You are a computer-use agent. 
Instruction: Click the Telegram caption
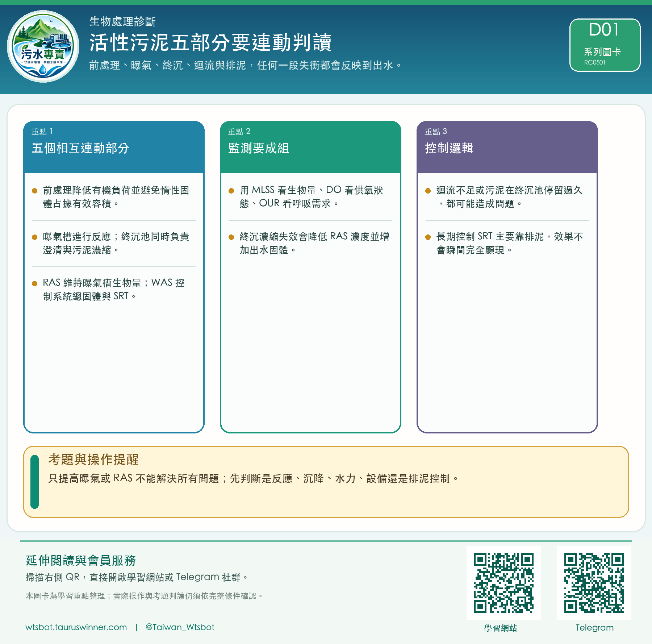point(594,628)
